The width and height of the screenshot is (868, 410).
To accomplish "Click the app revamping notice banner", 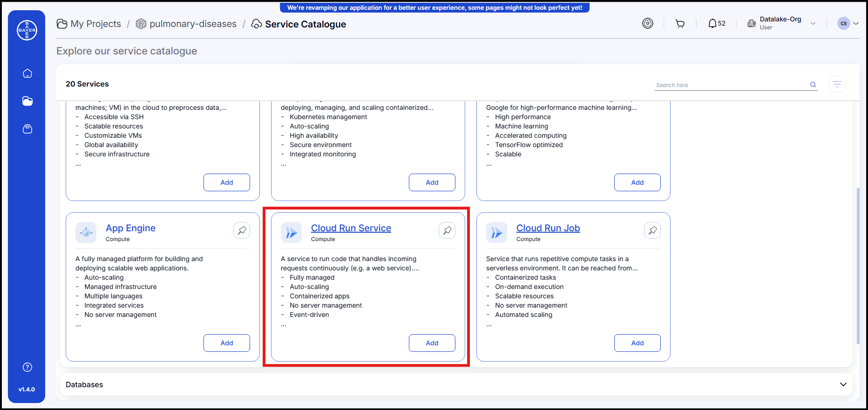I will [434, 7].
